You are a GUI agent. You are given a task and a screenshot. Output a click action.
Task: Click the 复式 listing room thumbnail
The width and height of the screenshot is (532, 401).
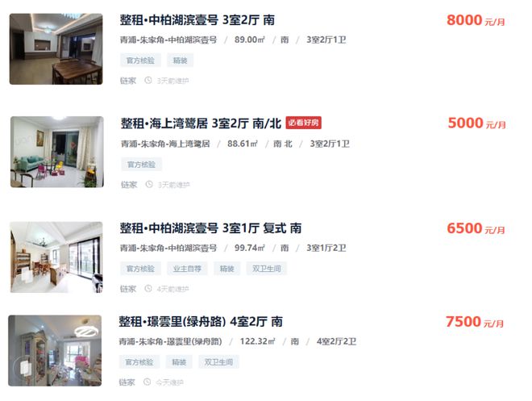(56, 257)
